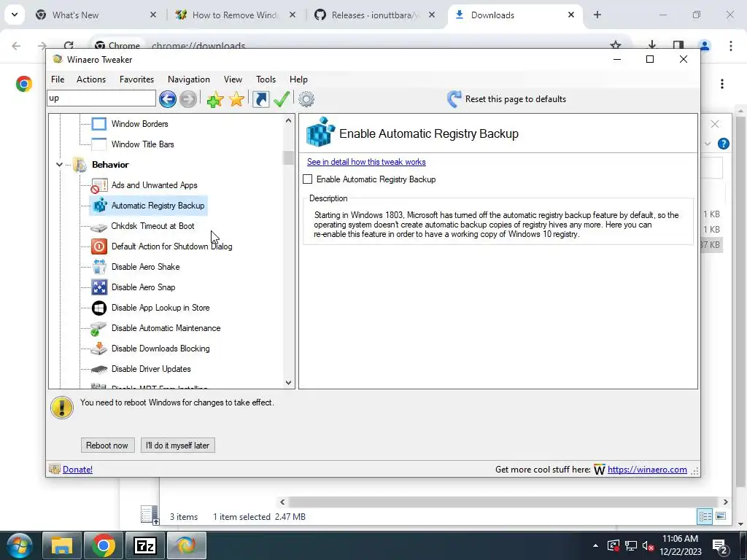Open See in detail how this tweak works link
The height and width of the screenshot is (560, 747).
tap(366, 162)
